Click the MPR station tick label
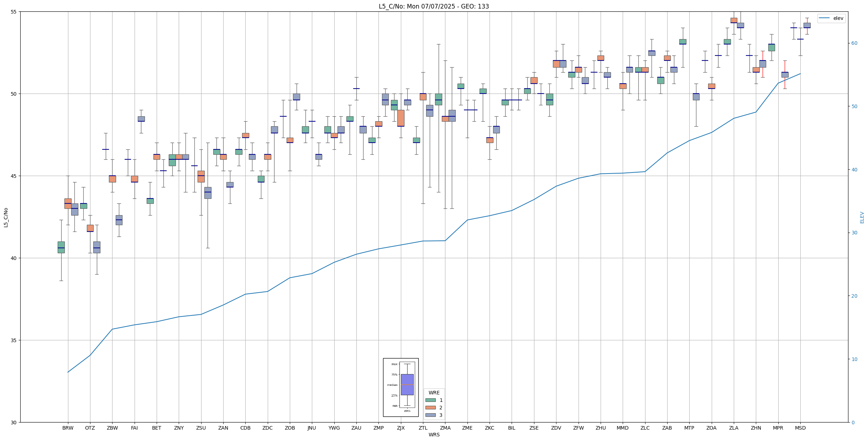The width and height of the screenshot is (868, 441). coord(778,428)
